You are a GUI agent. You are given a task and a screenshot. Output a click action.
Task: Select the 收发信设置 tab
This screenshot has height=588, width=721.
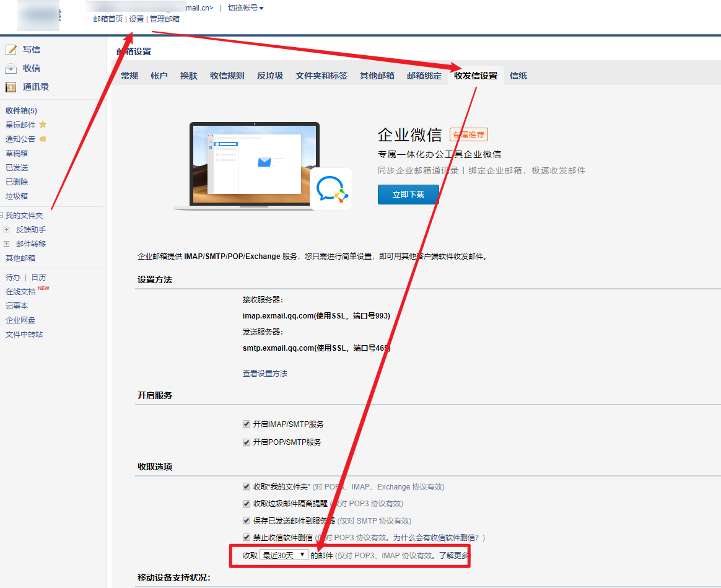point(476,76)
